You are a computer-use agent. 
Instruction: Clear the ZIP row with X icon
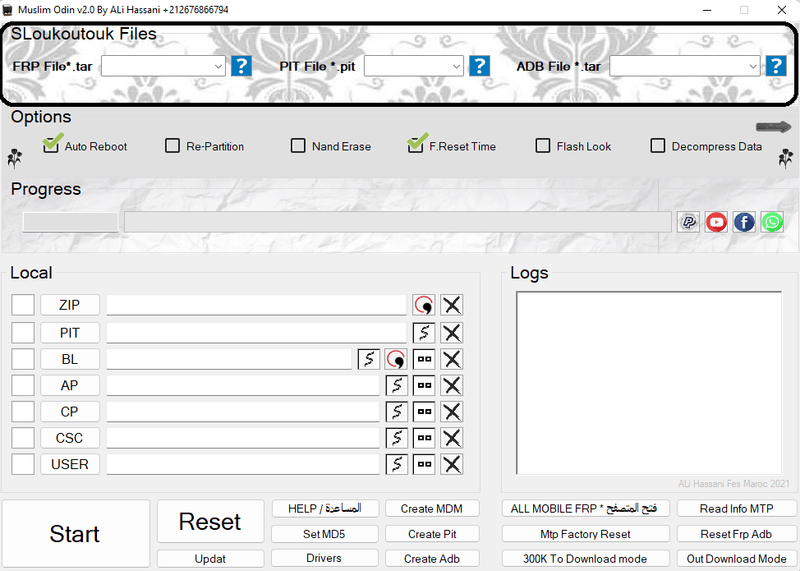[x=452, y=306]
